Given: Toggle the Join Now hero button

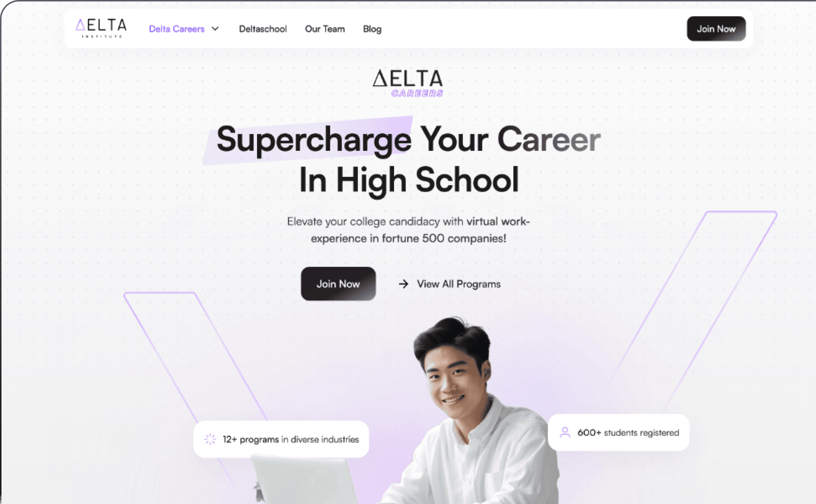Looking at the screenshot, I should coord(338,284).
